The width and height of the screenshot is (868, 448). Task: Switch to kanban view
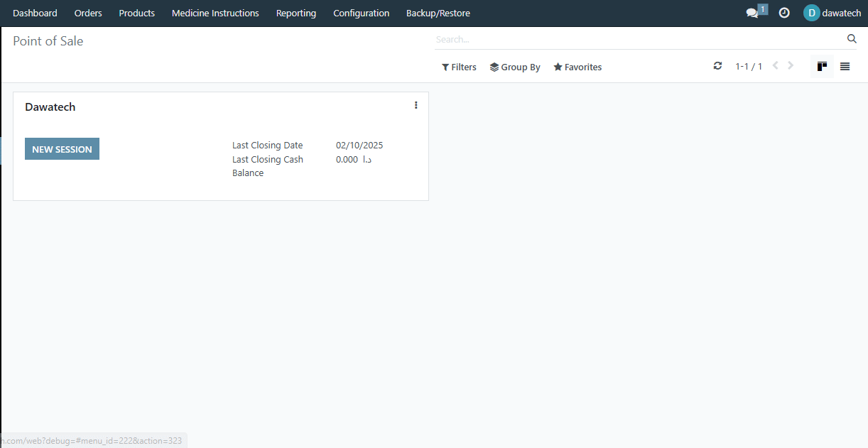(x=822, y=67)
